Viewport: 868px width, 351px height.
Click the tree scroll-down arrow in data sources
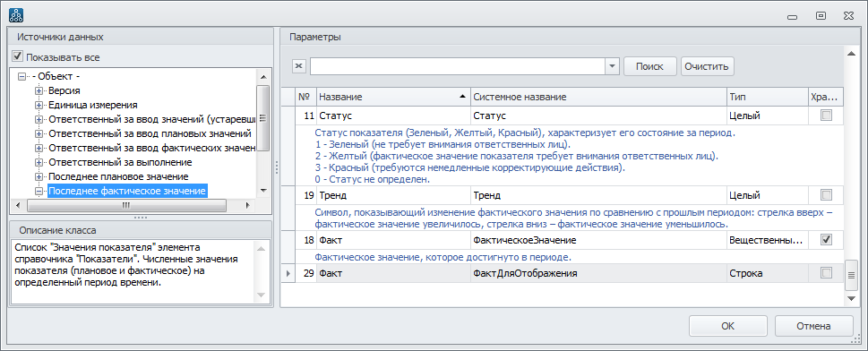pos(263,192)
